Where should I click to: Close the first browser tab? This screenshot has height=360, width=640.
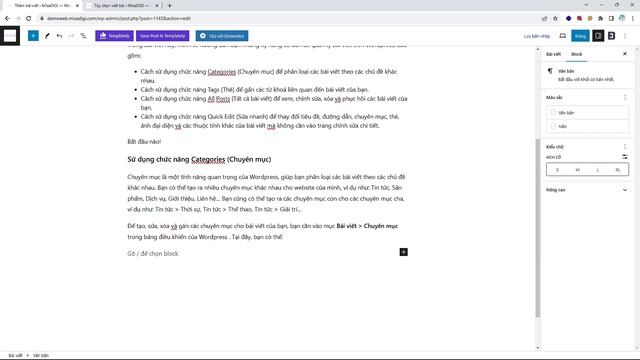pos(77,6)
